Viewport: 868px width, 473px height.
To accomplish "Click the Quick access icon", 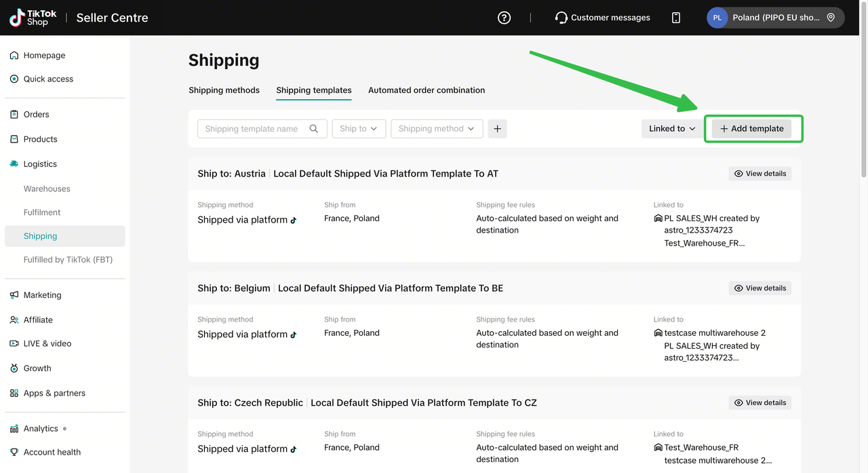I will click(x=14, y=79).
